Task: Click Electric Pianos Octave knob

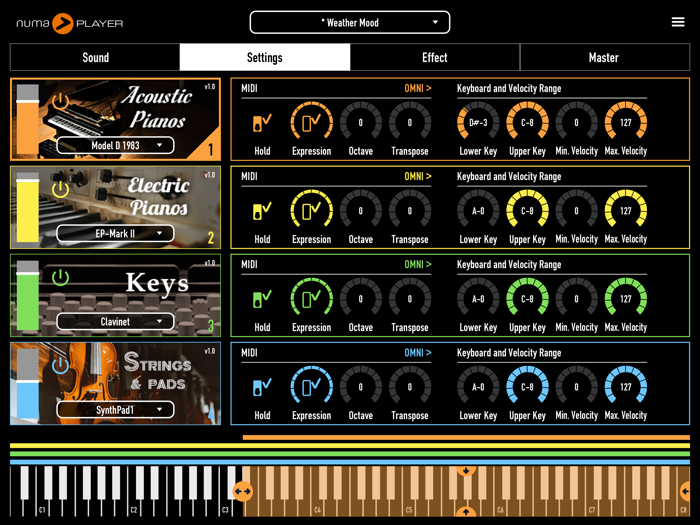Action: coord(361,210)
